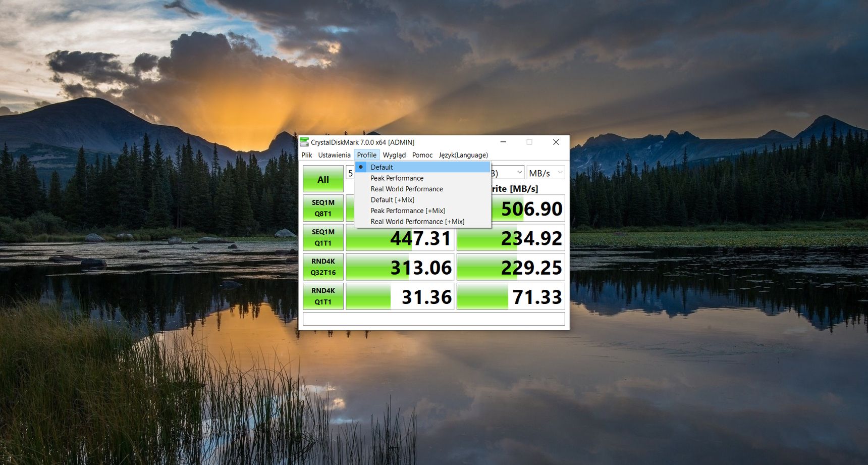The width and height of the screenshot is (868, 465).
Task: Click the 229.25 write result
Action: coord(511,267)
